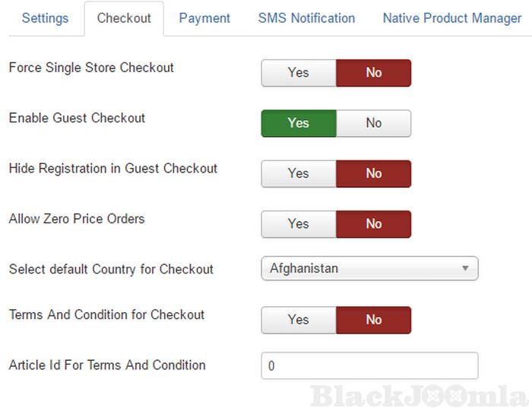The height and width of the screenshot is (411, 532).
Task: Click No for Allow Zero Price Orders
Action: click(374, 224)
